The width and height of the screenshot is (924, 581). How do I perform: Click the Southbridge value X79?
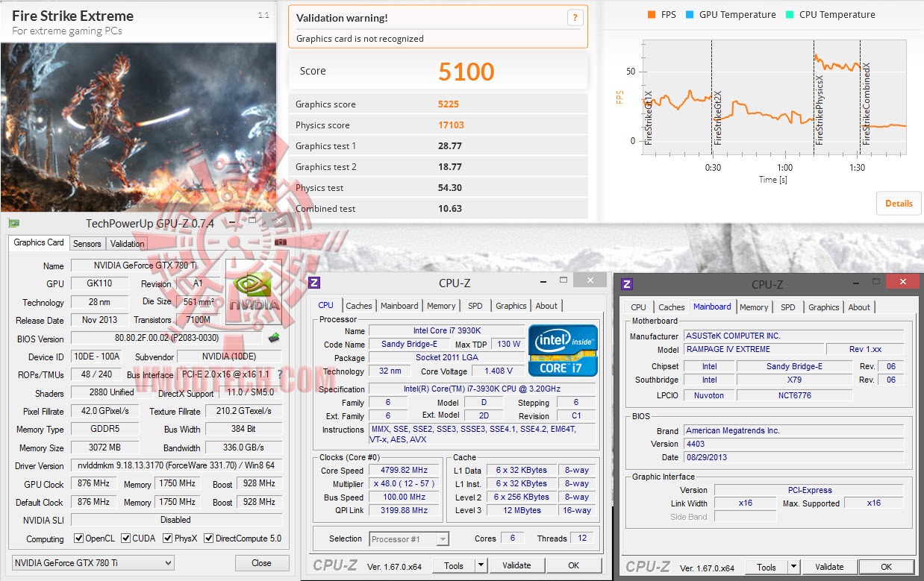pos(794,380)
